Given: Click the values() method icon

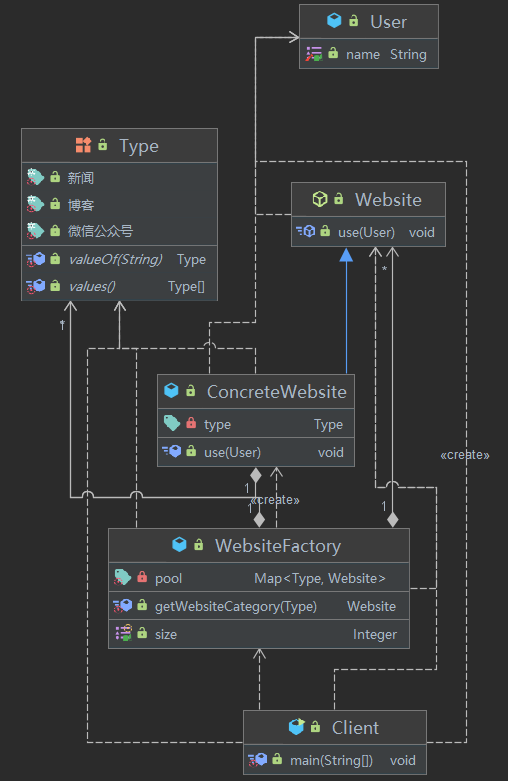Looking at the screenshot, I should pos(36,286).
